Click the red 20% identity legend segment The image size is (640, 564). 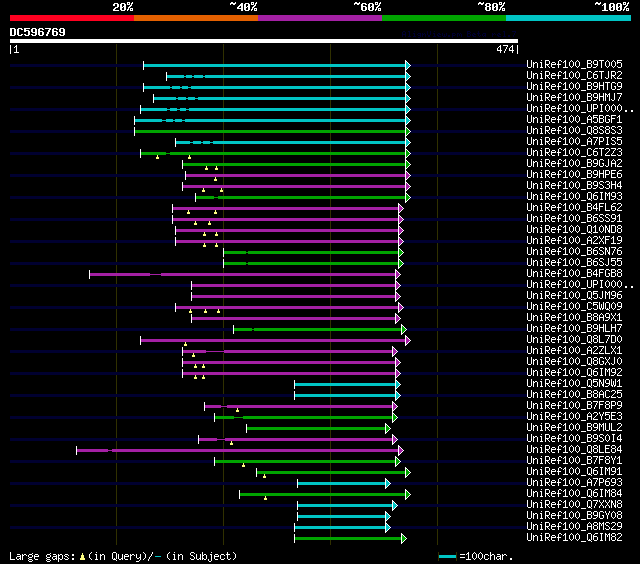72,18
